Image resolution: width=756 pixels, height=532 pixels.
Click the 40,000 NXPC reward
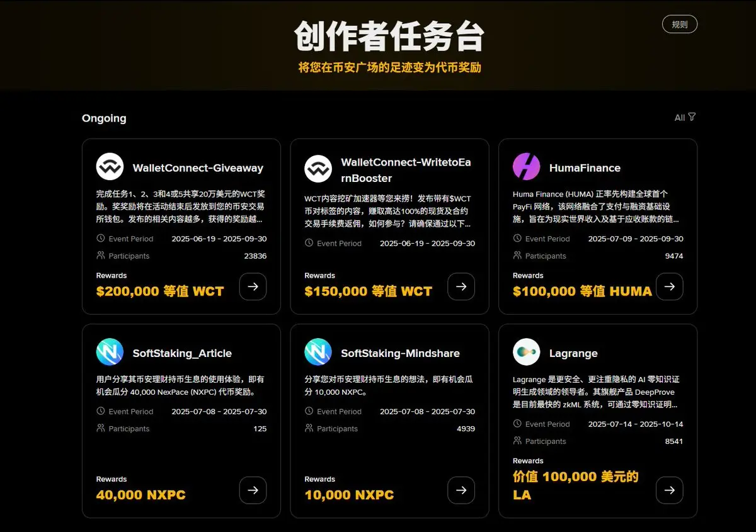coord(141,495)
